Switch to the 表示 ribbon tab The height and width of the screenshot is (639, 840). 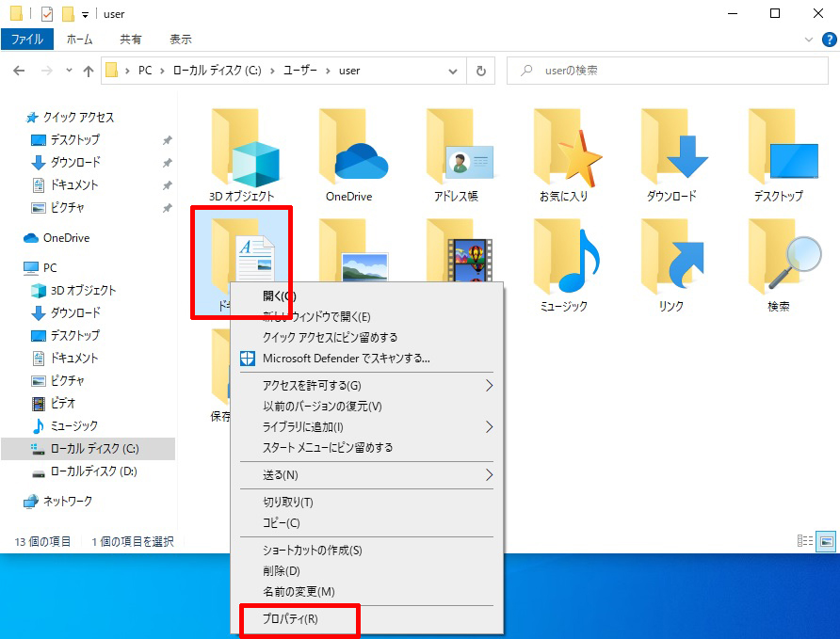pyautogui.click(x=181, y=39)
